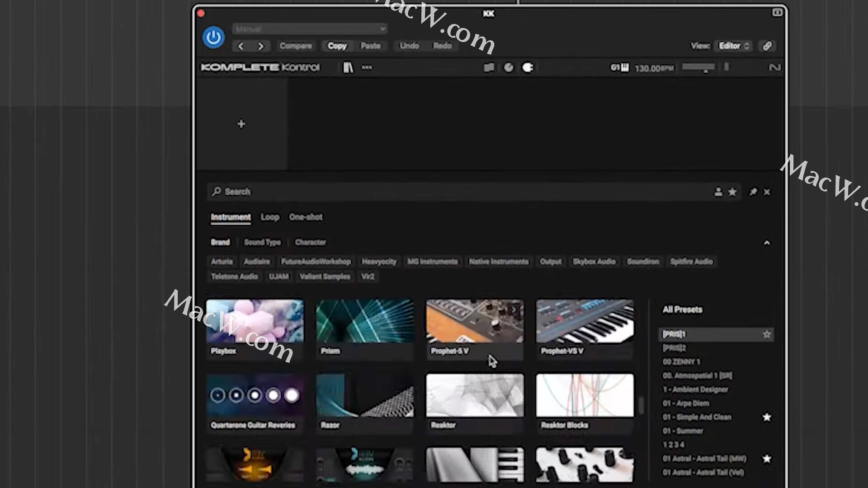Filter by Vir2 brand tag
The width and height of the screenshot is (868, 488).
pos(368,277)
